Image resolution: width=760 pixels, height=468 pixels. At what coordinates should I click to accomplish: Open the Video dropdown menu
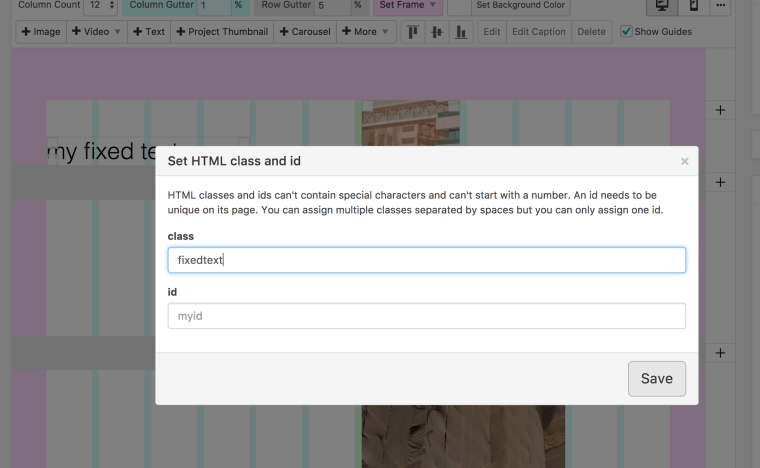(x=96, y=32)
